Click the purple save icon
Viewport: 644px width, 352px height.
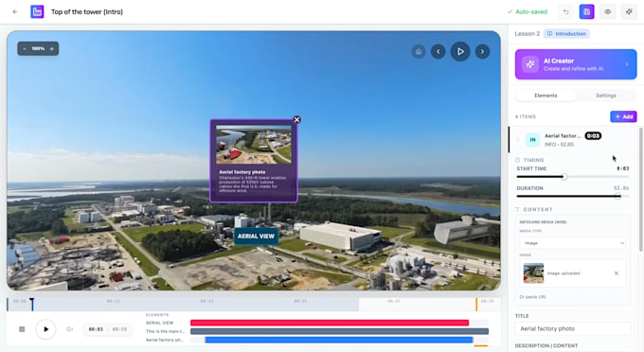coord(586,12)
